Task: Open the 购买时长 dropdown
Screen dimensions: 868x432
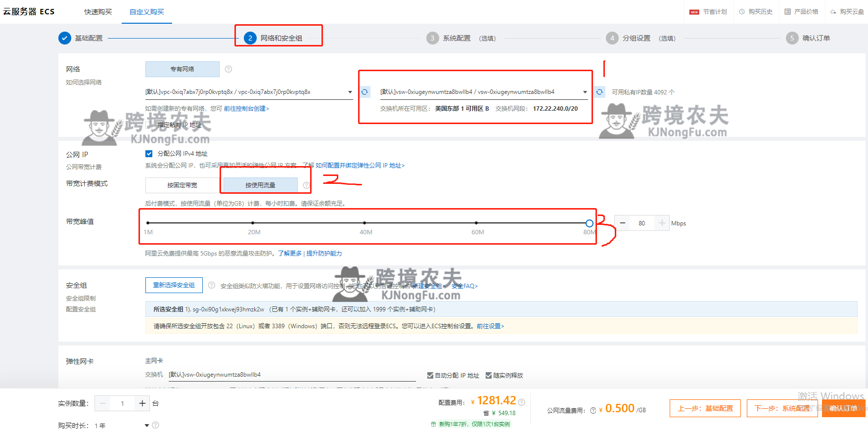Action: click(x=122, y=425)
